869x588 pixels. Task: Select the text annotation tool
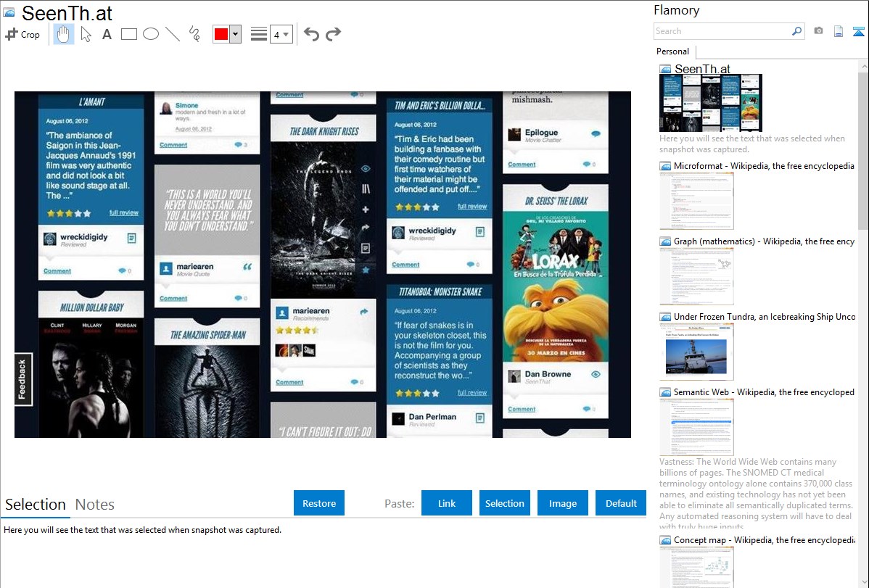coord(107,34)
